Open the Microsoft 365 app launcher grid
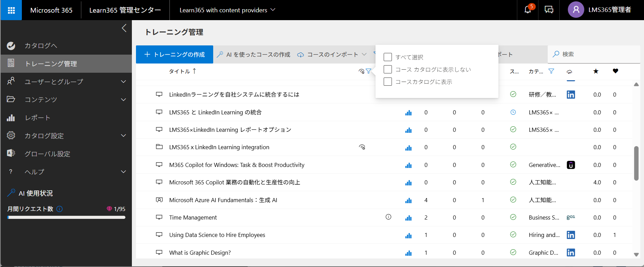The width and height of the screenshot is (644, 267). click(x=11, y=10)
